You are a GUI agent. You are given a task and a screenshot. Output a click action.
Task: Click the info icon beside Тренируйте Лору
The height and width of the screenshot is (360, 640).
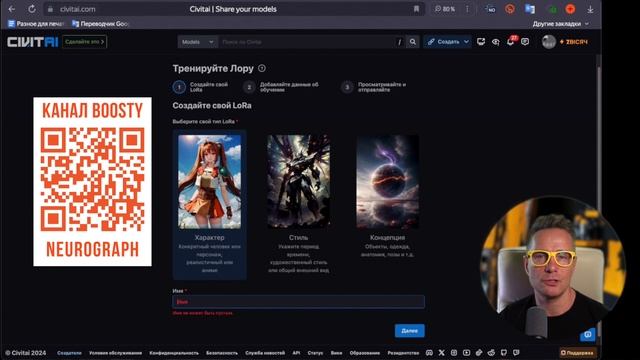pyautogui.click(x=262, y=69)
